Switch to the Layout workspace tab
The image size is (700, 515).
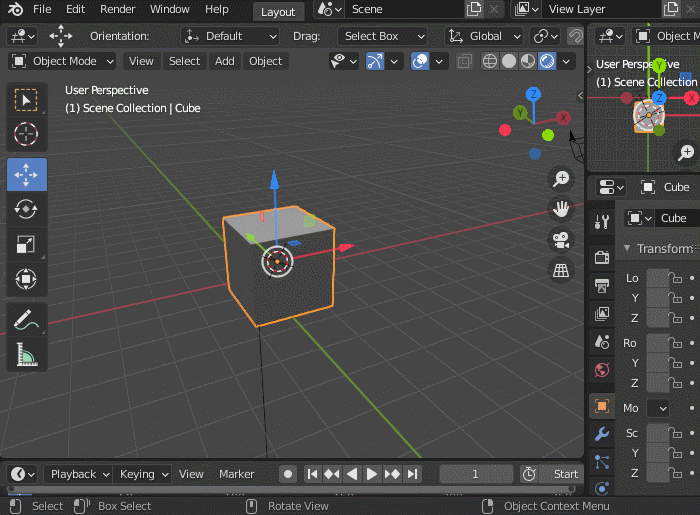(x=278, y=11)
